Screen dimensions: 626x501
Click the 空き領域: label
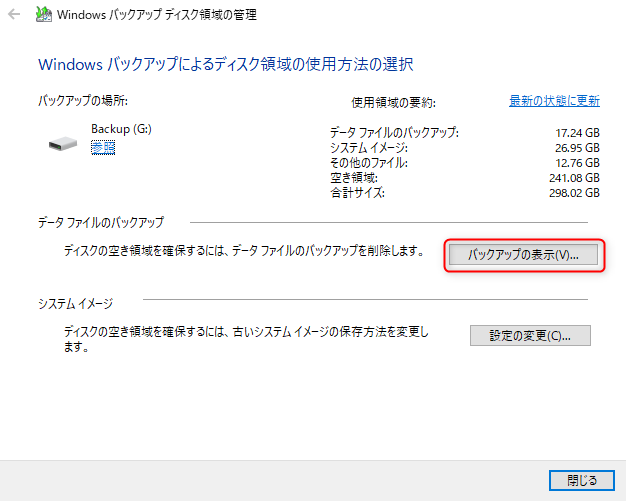[x=354, y=178]
